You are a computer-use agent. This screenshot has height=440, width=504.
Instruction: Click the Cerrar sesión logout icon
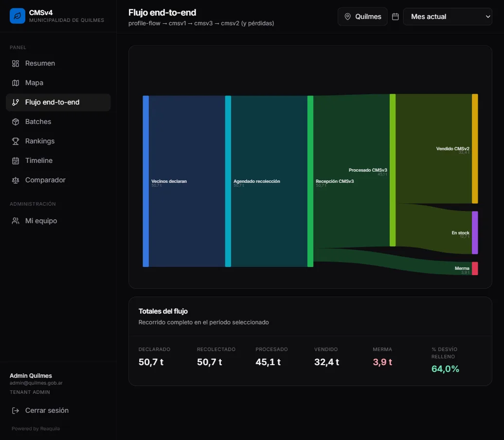[16, 410]
